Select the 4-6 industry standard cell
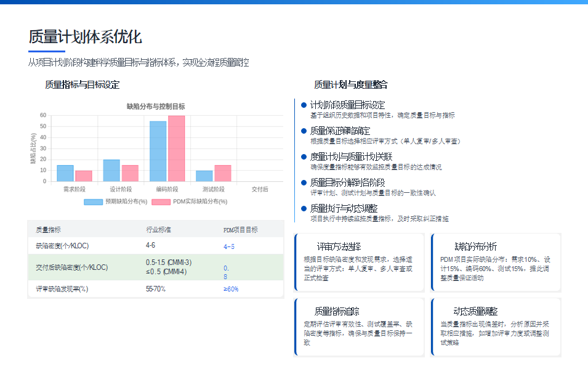The image size is (588, 366). pos(150,245)
